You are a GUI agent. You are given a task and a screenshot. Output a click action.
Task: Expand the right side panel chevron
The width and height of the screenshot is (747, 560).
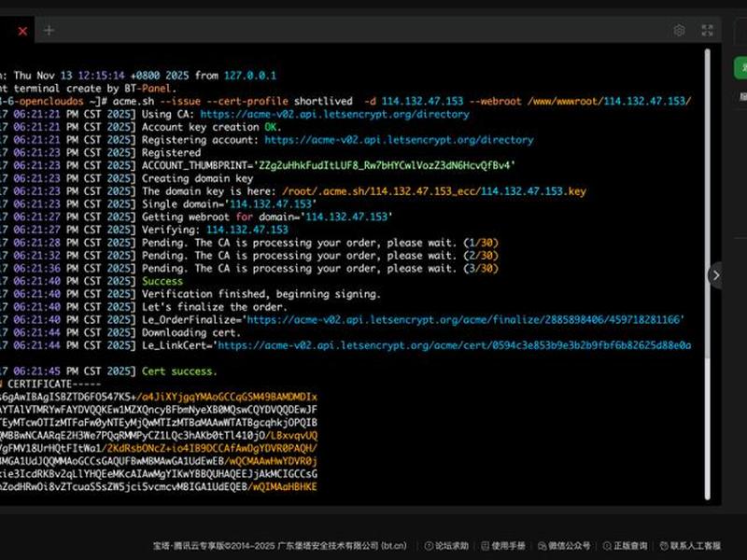tap(715, 275)
